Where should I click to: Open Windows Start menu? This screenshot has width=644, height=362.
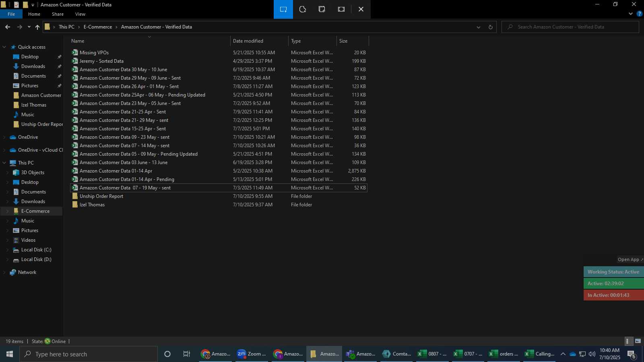coord(10,354)
